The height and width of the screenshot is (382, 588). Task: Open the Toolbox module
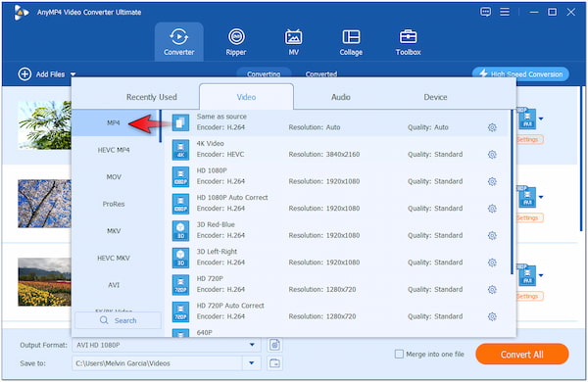pyautogui.click(x=408, y=41)
